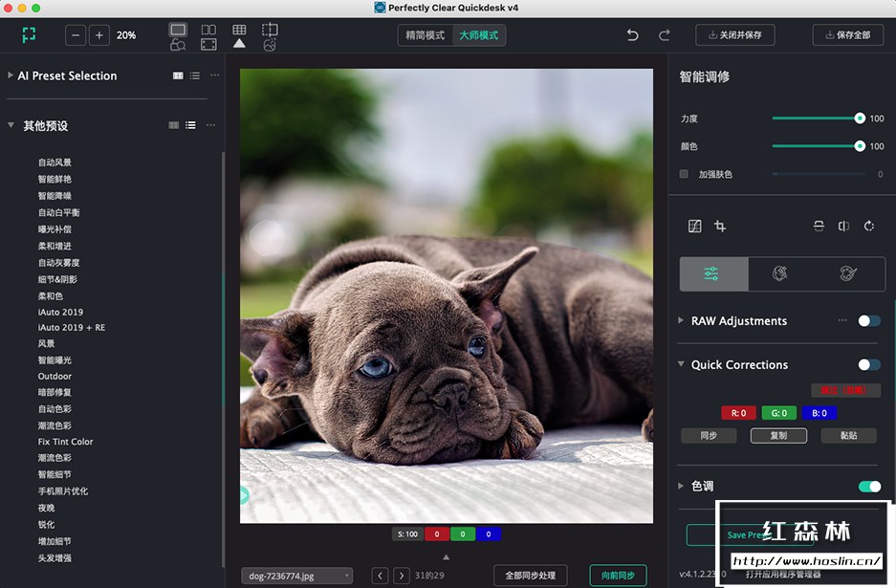Open the curves adjustment icon

[695, 227]
